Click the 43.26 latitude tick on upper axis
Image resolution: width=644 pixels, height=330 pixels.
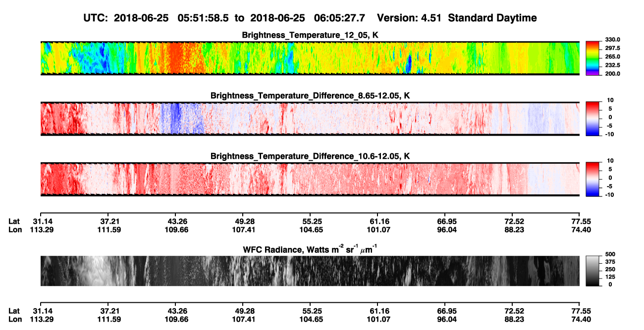[178, 221]
